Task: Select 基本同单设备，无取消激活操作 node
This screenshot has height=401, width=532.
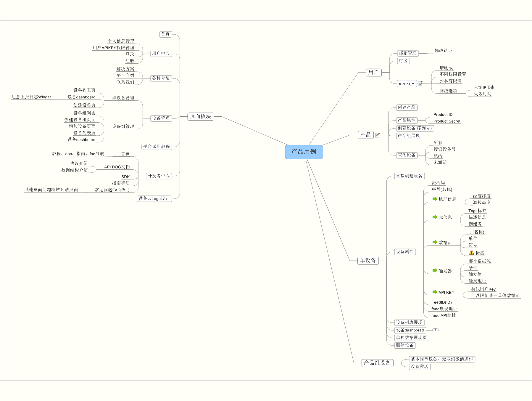Action: (442, 359)
